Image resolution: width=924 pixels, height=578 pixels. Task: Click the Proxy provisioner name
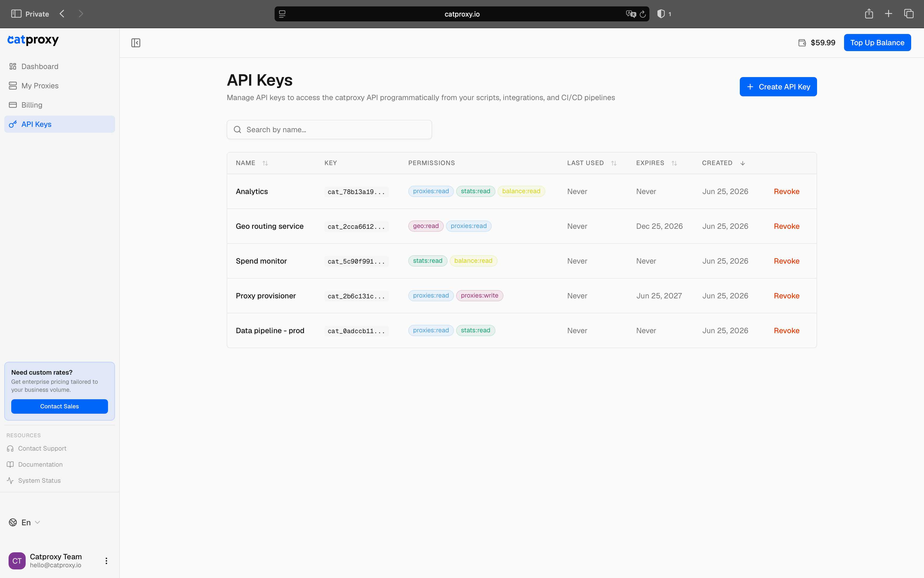click(x=266, y=296)
